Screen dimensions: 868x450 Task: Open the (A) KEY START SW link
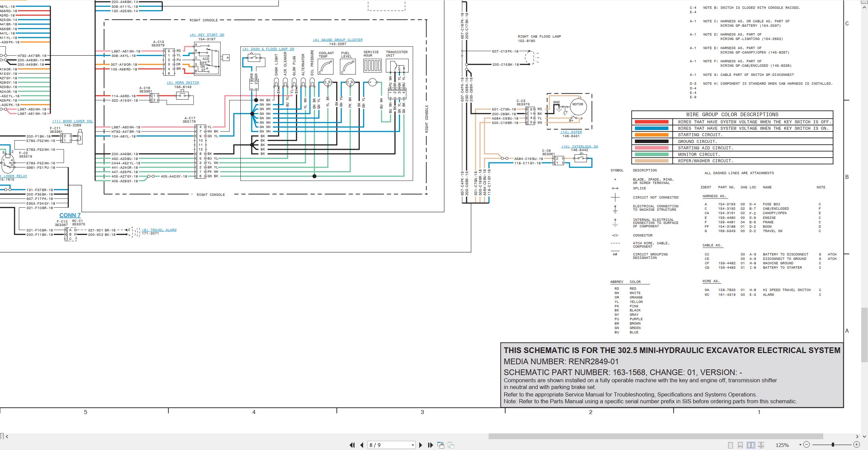point(207,35)
